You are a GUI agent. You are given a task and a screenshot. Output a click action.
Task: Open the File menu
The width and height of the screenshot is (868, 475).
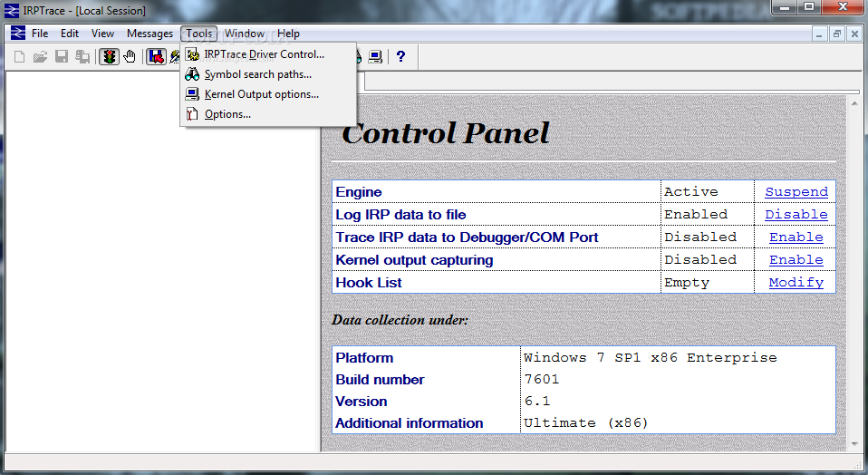coord(40,34)
